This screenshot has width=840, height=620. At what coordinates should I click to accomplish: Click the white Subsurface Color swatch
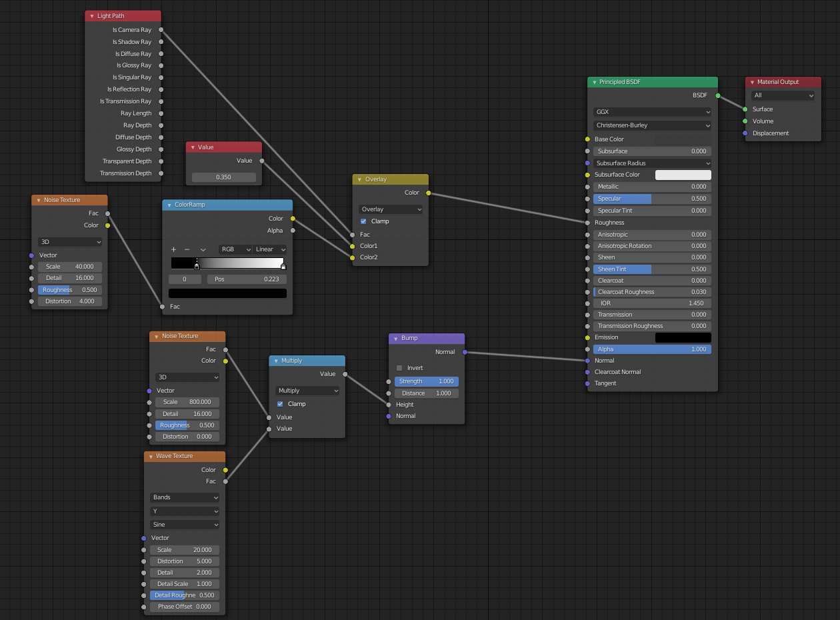pyautogui.click(x=683, y=175)
